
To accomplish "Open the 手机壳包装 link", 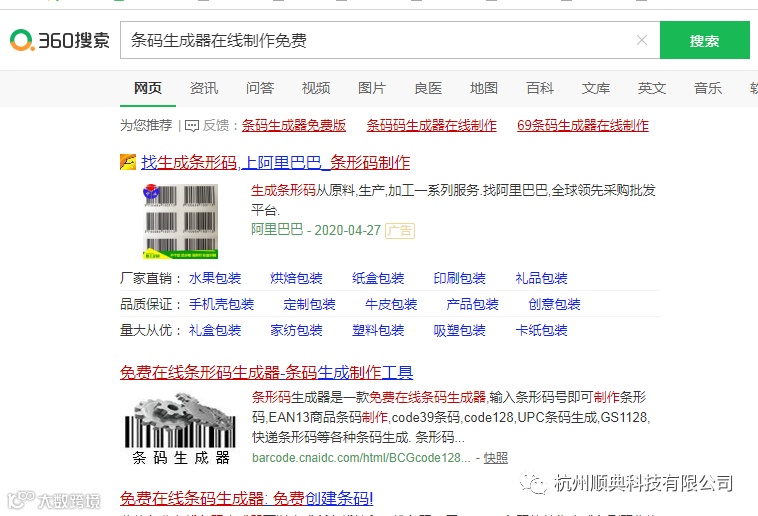I will pos(221,304).
